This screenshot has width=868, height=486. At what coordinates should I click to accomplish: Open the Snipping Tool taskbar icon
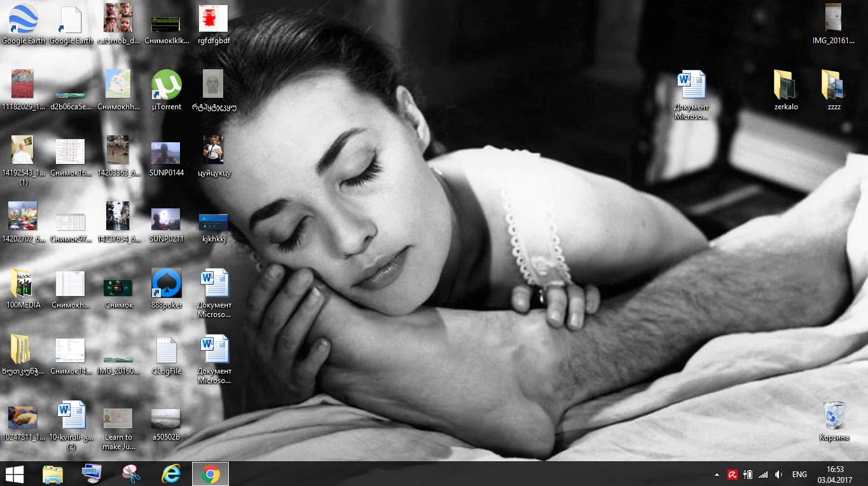pyautogui.click(x=131, y=474)
